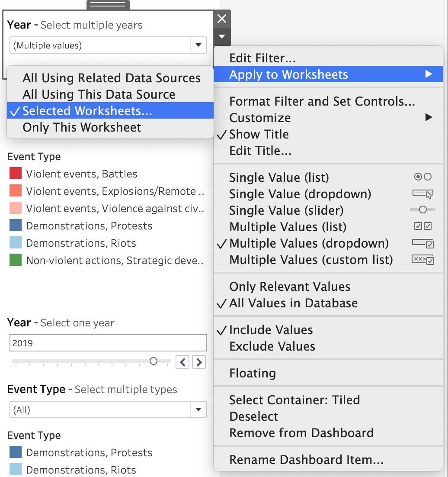This screenshot has width=448, height=477.
Task: Switch the filter to Exclude Values
Action: pos(272,346)
